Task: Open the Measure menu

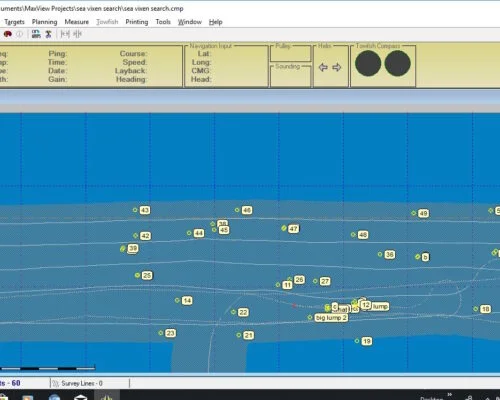Action: click(77, 22)
